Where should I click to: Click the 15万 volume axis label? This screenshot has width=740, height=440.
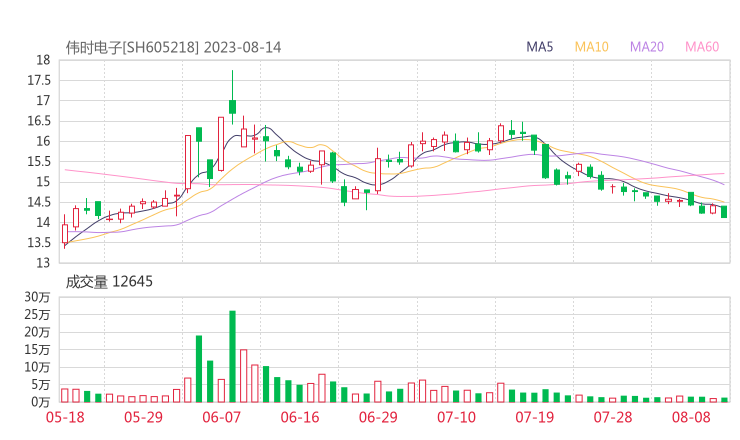point(37,349)
